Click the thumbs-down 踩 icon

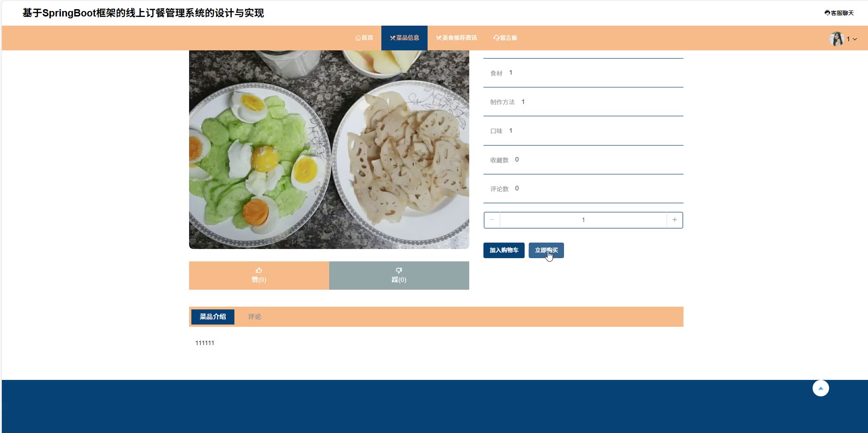click(x=399, y=271)
